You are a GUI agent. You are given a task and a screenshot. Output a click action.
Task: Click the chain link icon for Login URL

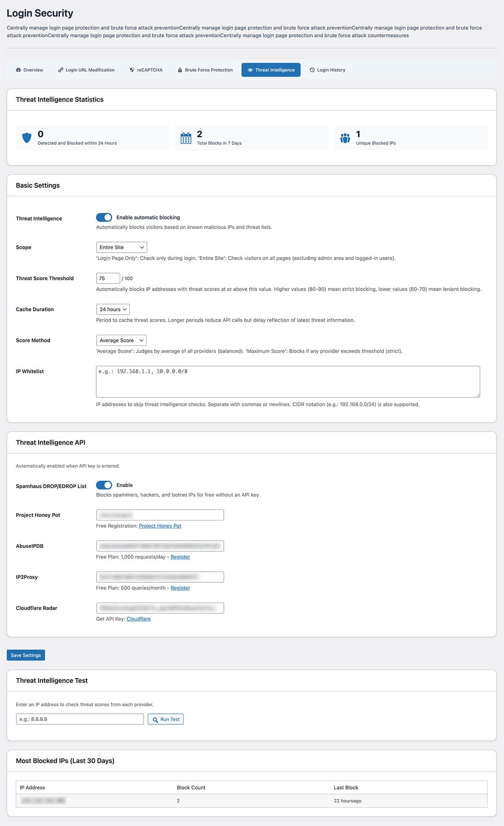pos(60,70)
